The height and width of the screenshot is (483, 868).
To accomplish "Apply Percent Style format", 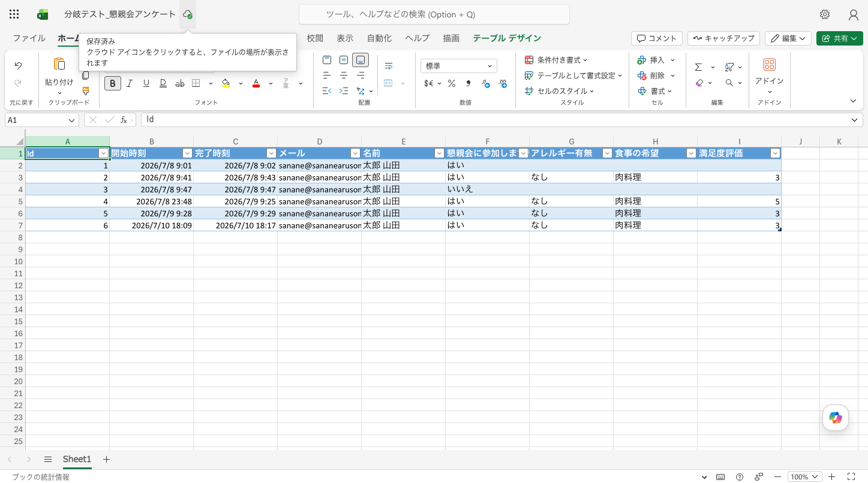I will (451, 83).
